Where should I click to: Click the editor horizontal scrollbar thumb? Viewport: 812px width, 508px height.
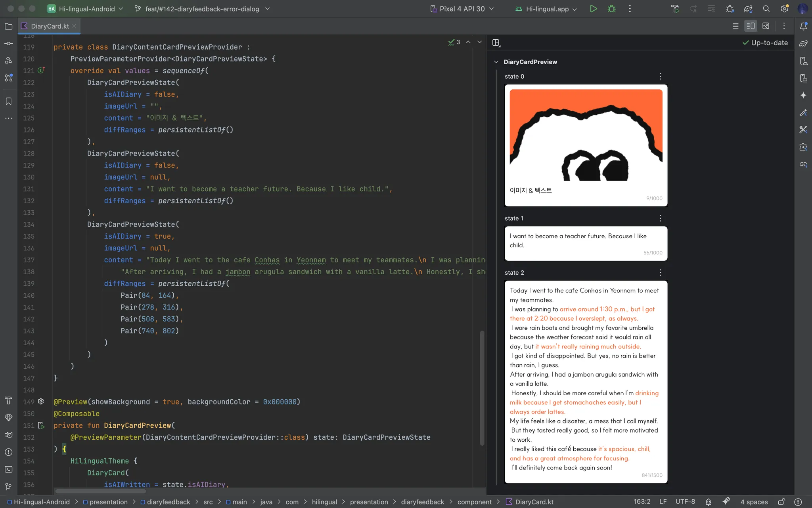100,491
